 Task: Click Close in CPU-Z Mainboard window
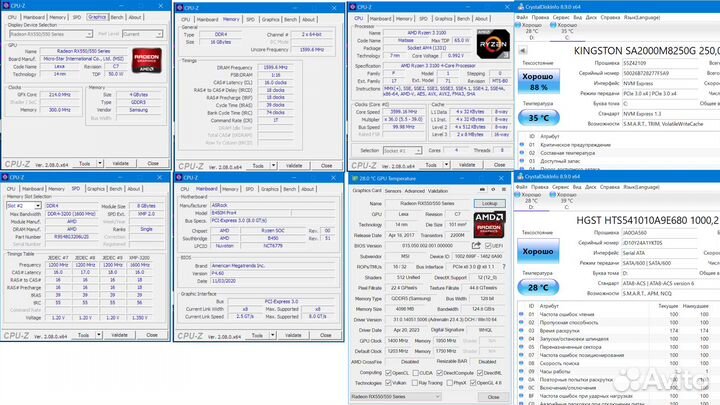[326, 335]
